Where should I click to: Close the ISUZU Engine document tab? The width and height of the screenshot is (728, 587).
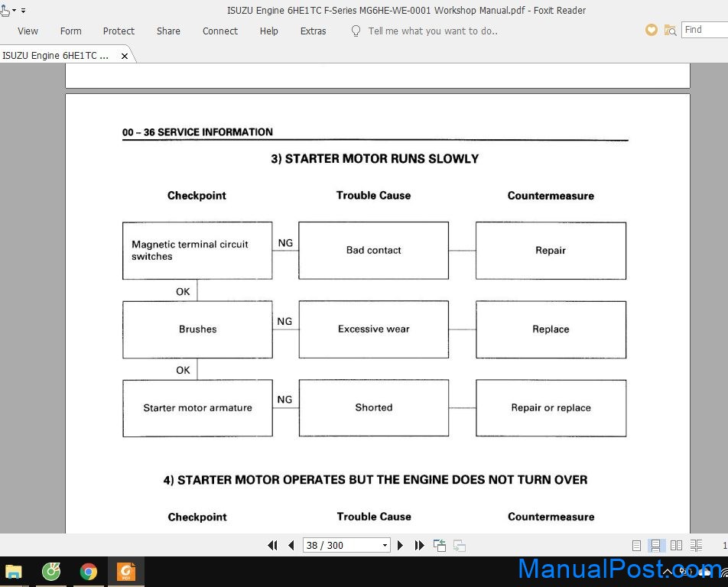point(125,56)
